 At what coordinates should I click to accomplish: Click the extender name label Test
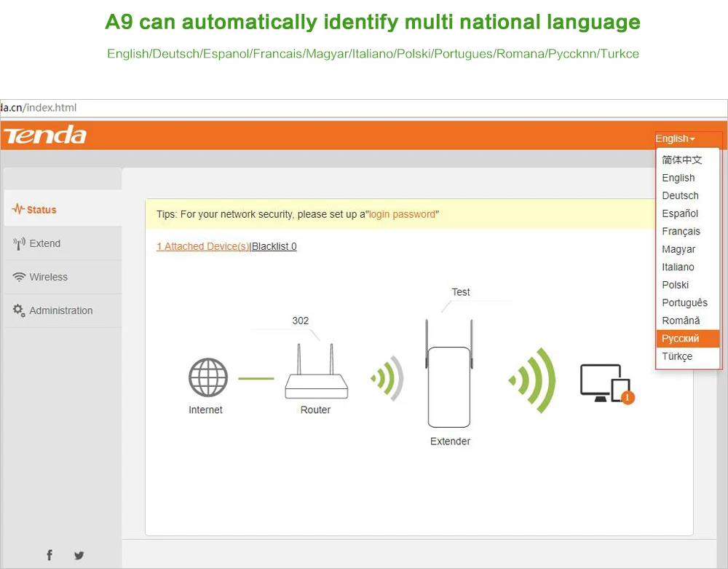[461, 291]
